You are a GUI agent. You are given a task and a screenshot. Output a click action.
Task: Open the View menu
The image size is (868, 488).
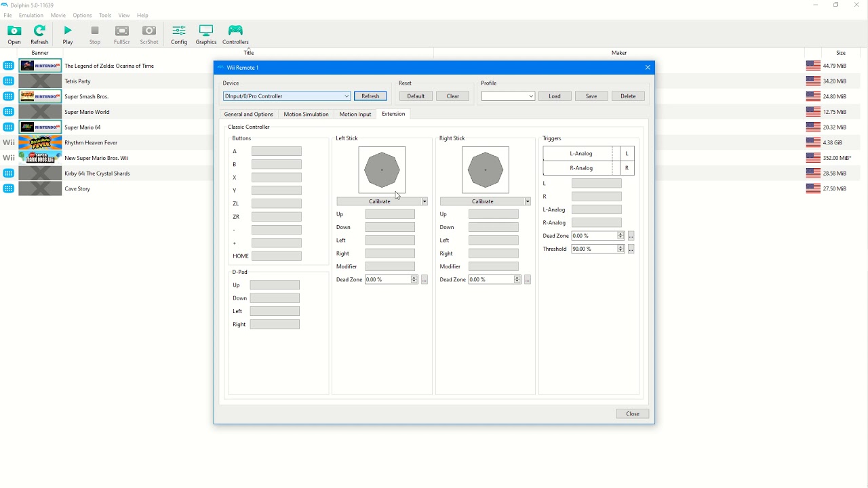(124, 15)
